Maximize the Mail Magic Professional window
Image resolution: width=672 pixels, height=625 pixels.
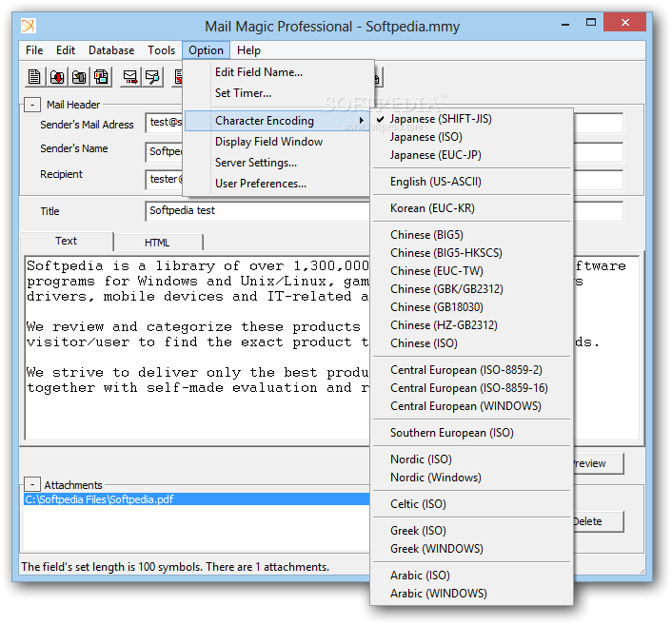click(591, 22)
